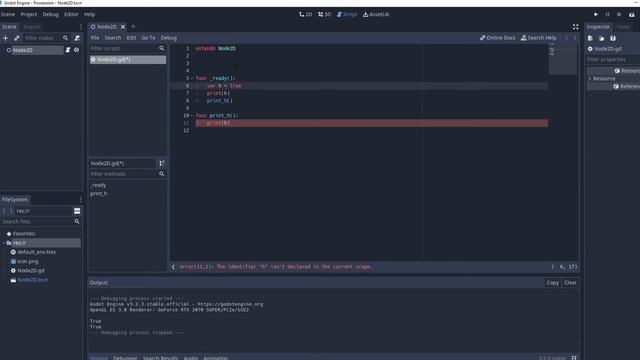Image resolution: width=640 pixels, height=360 pixels.
Task: Click the script minimap overview
Action: pyautogui.click(x=562, y=59)
